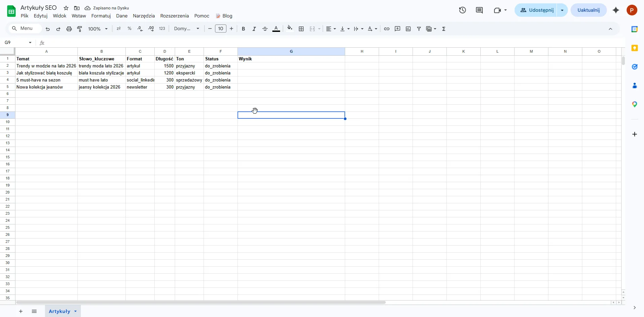Click the font size field
The height and width of the screenshot is (317, 644).
point(221,29)
